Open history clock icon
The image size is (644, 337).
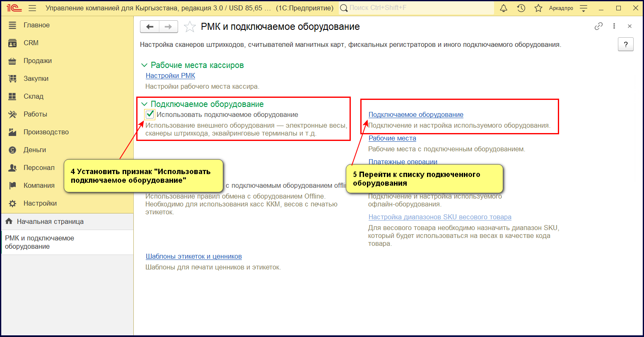(x=521, y=8)
